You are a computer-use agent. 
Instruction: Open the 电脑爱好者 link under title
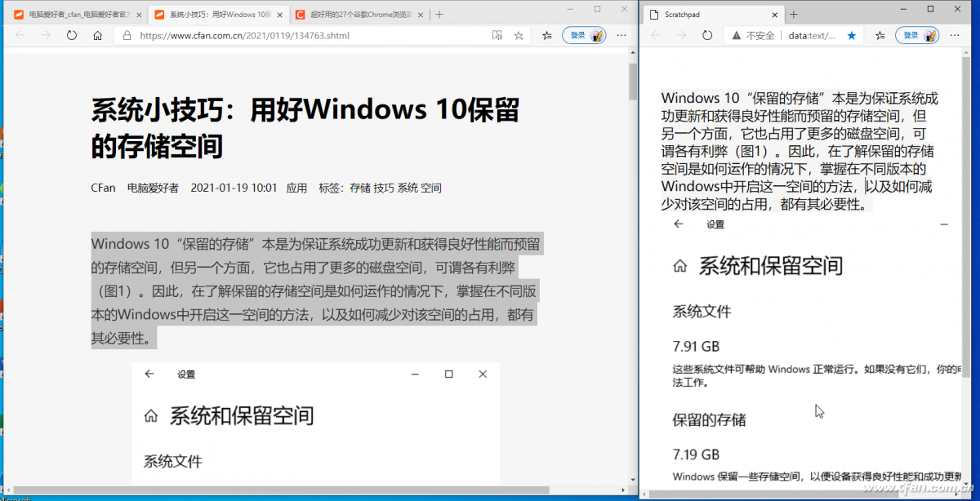coord(153,188)
